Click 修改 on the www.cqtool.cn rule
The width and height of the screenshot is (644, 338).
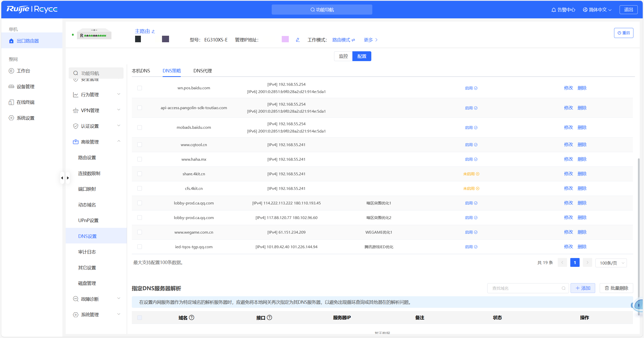(568, 145)
